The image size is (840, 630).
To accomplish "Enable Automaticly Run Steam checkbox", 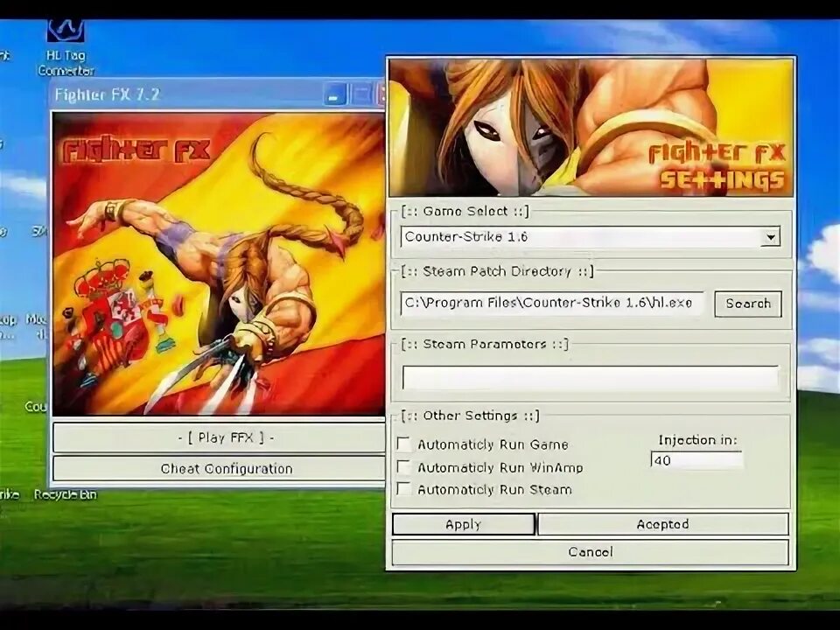I will (403, 489).
